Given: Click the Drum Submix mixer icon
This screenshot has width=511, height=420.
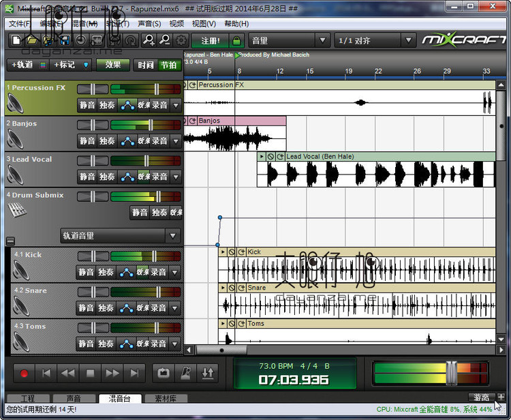Looking at the screenshot, I should tap(16, 209).
